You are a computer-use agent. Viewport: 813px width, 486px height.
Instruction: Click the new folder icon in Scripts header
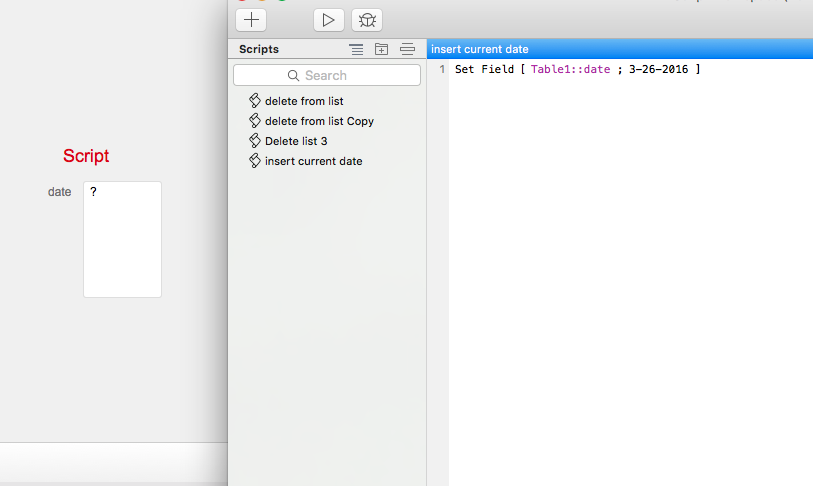tap(381, 49)
